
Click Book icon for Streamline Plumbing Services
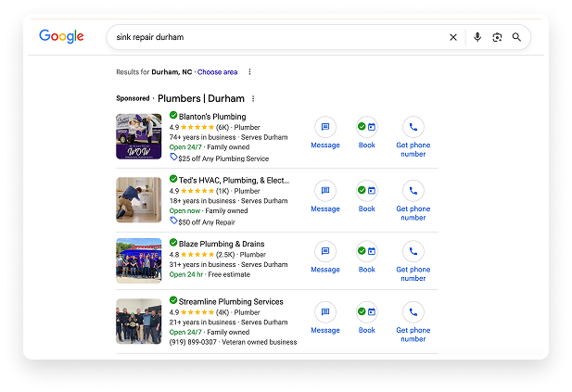coord(366,312)
